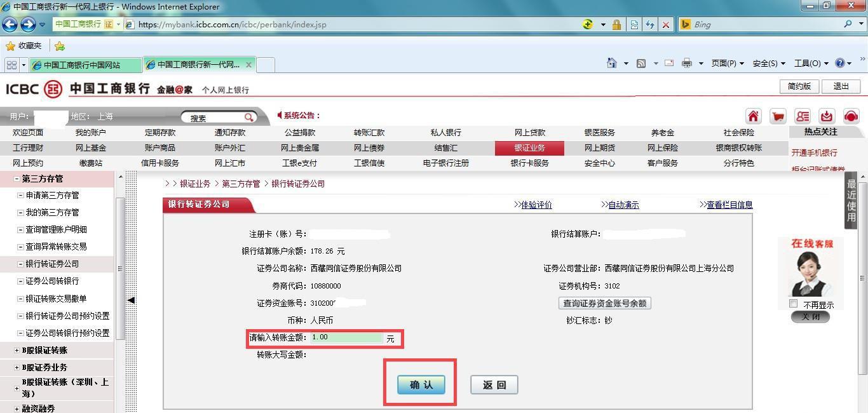The height and width of the screenshot is (413, 868).
Task: Open the 工具(O) menu
Action: 811,63
